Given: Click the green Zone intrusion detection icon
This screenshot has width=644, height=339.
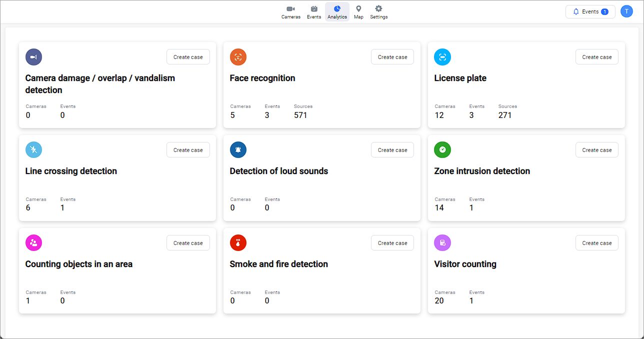Looking at the screenshot, I should (x=442, y=150).
